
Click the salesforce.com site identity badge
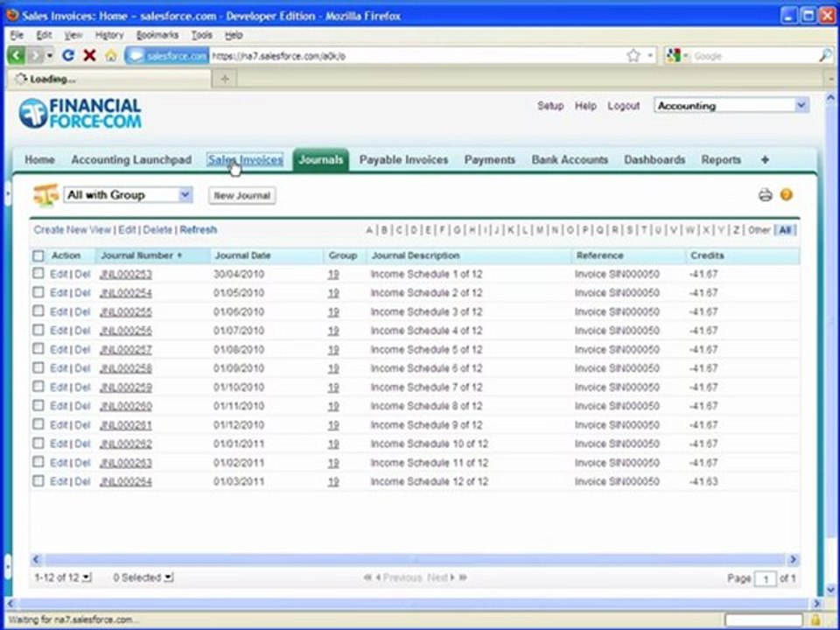167,56
